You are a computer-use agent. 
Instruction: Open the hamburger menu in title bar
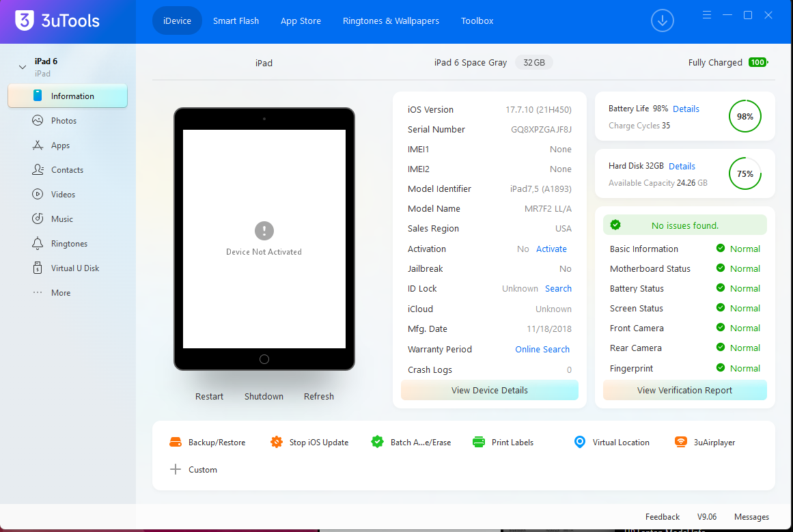(x=706, y=14)
